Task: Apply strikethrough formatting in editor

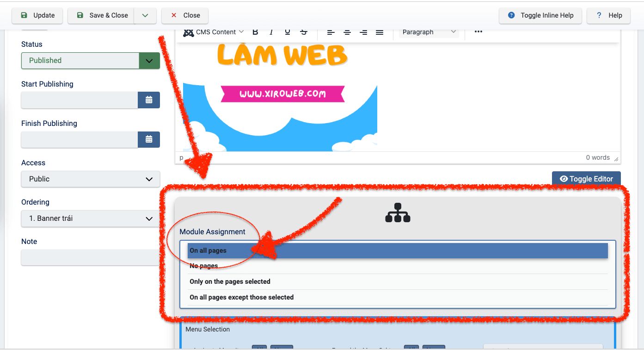Action: click(304, 32)
